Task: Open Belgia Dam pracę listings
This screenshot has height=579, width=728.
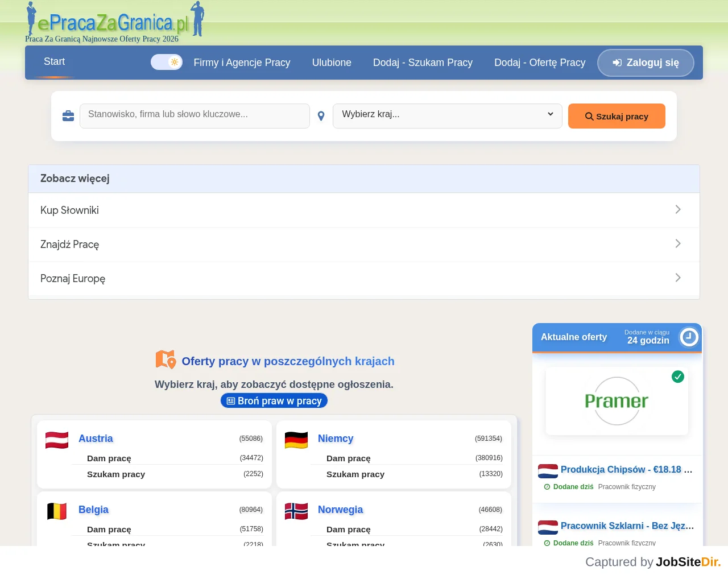Action: pos(109,530)
